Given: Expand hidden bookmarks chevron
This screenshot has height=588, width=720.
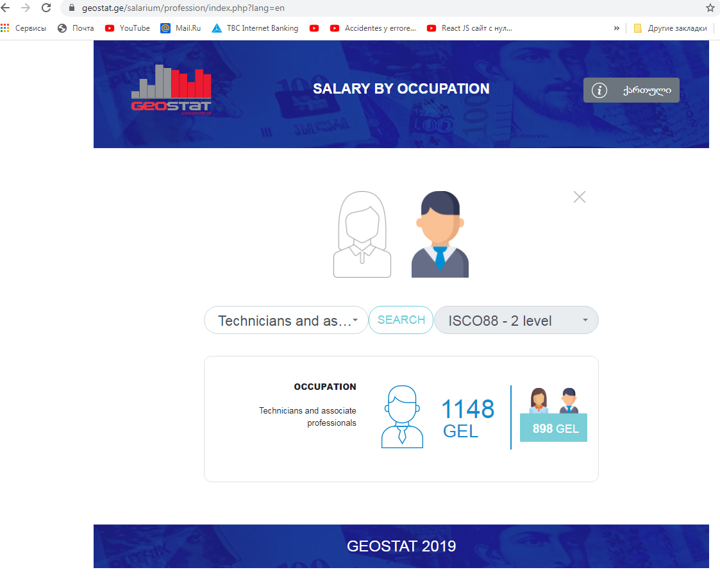Looking at the screenshot, I should [x=617, y=28].
